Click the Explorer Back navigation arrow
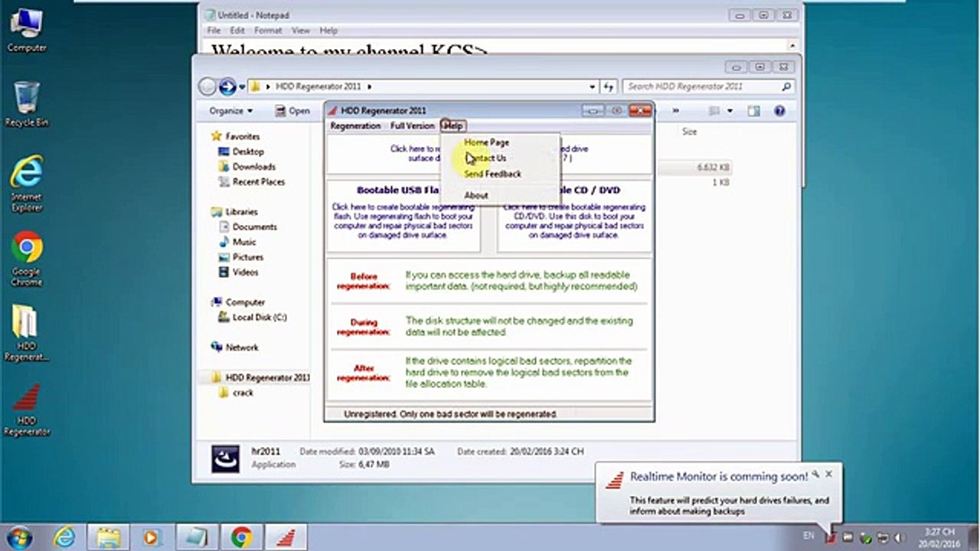The width and height of the screenshot is (980, 551). point(207,86)
